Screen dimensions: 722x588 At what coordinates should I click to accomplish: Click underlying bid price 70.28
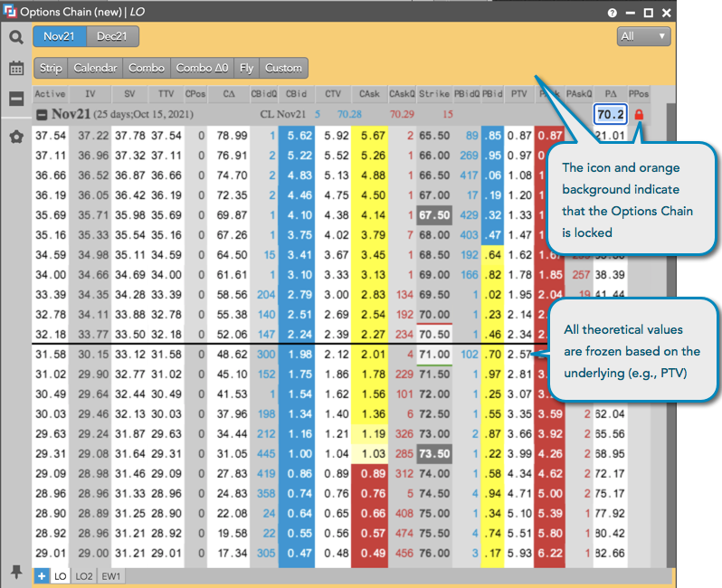pyautogui.click(x=349, y=114)
